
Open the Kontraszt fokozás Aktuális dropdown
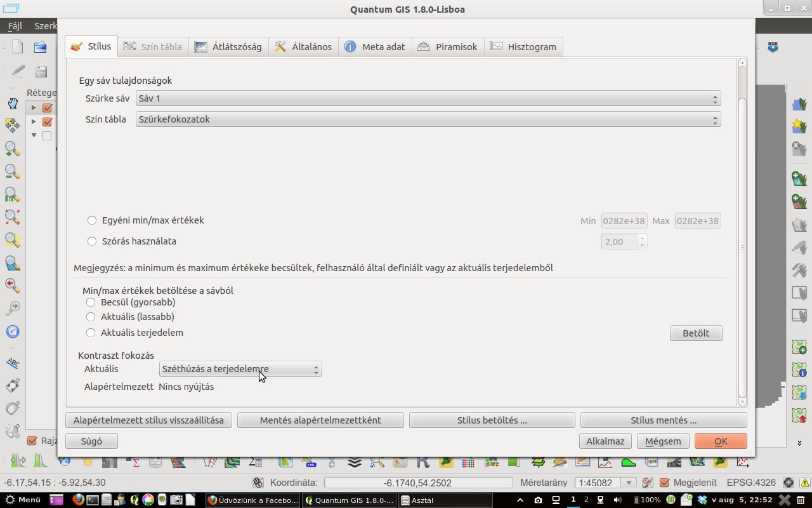(240, 369)
